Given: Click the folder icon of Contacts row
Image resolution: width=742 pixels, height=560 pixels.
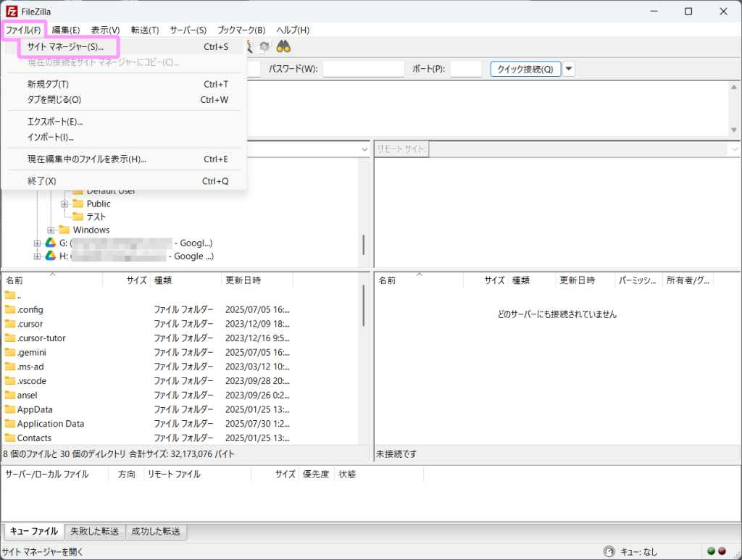Looking at the screenshot, I should tap(10, 438).
